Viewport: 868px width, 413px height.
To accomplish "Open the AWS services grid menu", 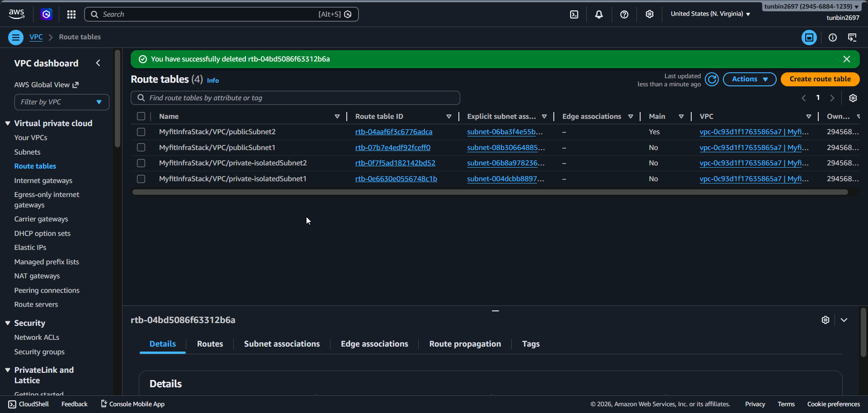I will [x=71, y=14].
